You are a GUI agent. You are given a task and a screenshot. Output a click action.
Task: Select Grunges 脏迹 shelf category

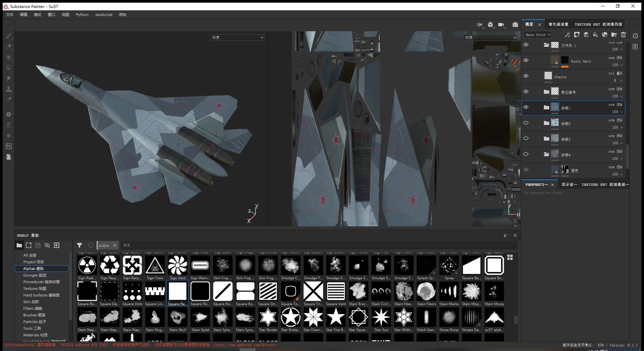pos(35,275)
